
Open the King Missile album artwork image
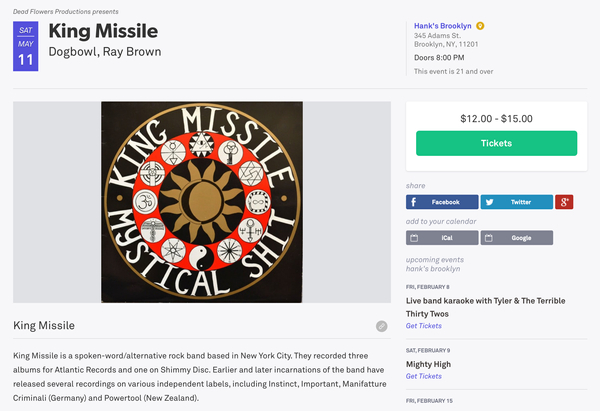[x=200, y=200]
